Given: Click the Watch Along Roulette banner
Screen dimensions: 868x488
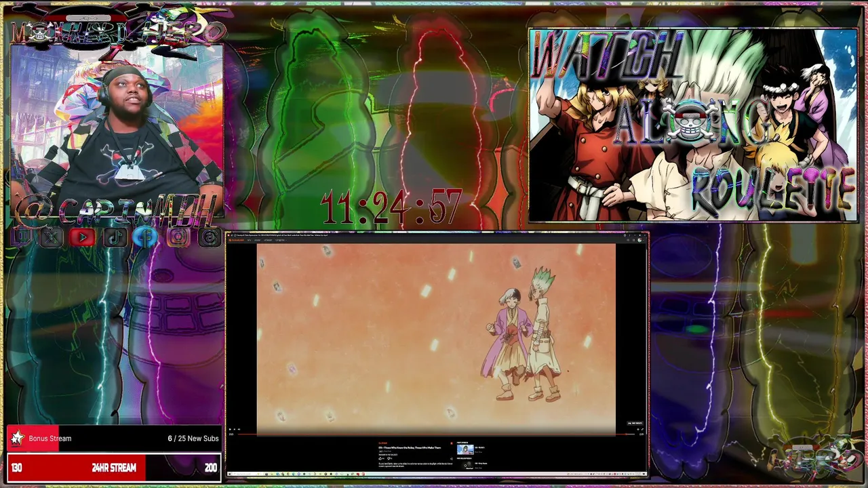Looking at the screenshot, I should click(693, 125).
